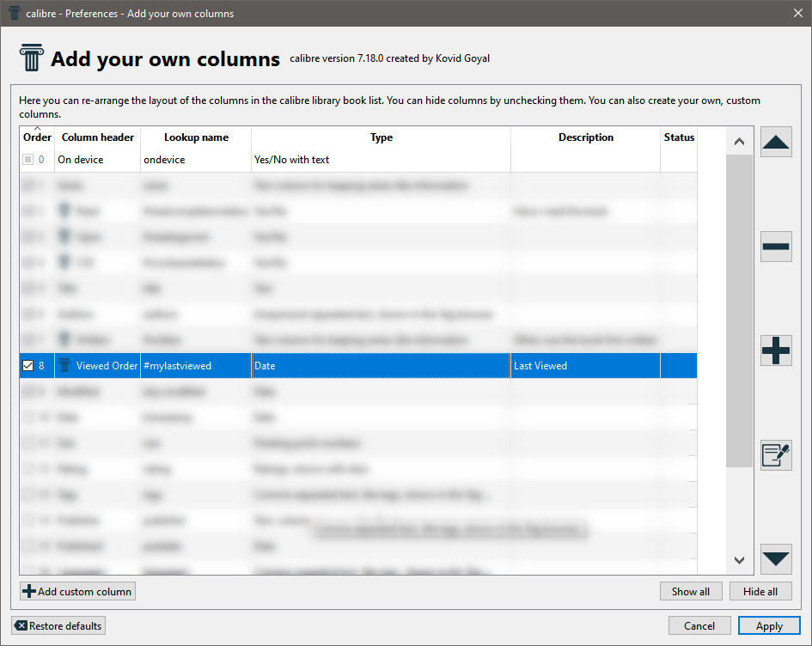
Task: Select the Last Viewed description cell
Action: coord(586,365)
